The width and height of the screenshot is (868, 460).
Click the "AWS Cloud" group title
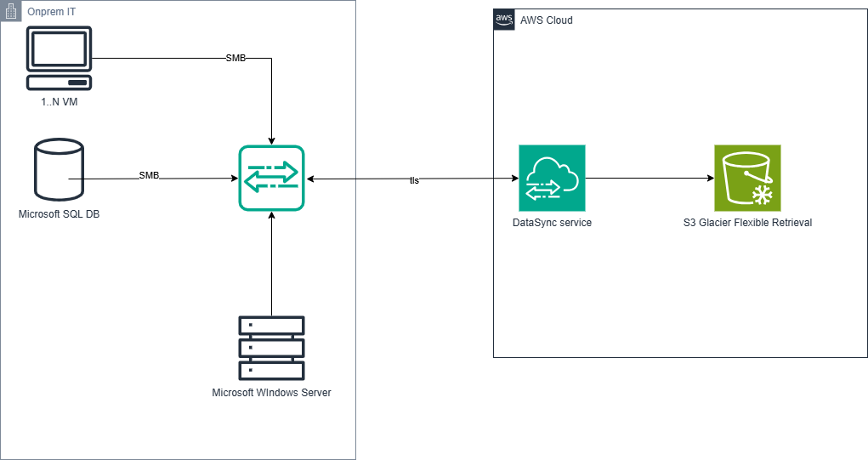point(547,20)
